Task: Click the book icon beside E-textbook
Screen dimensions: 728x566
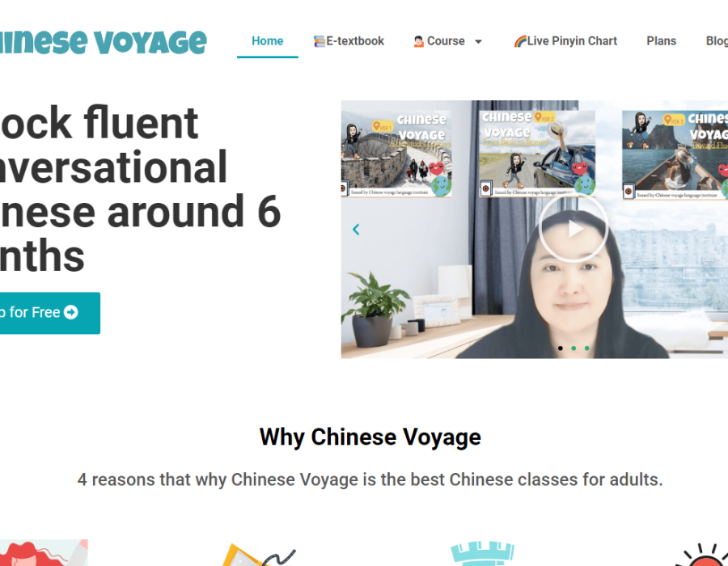Action: pos(320,41)
